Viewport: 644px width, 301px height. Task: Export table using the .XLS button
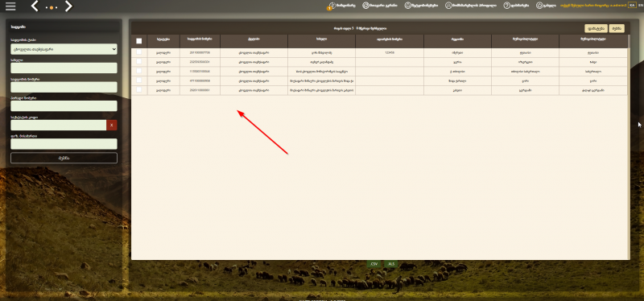[390, 264]
